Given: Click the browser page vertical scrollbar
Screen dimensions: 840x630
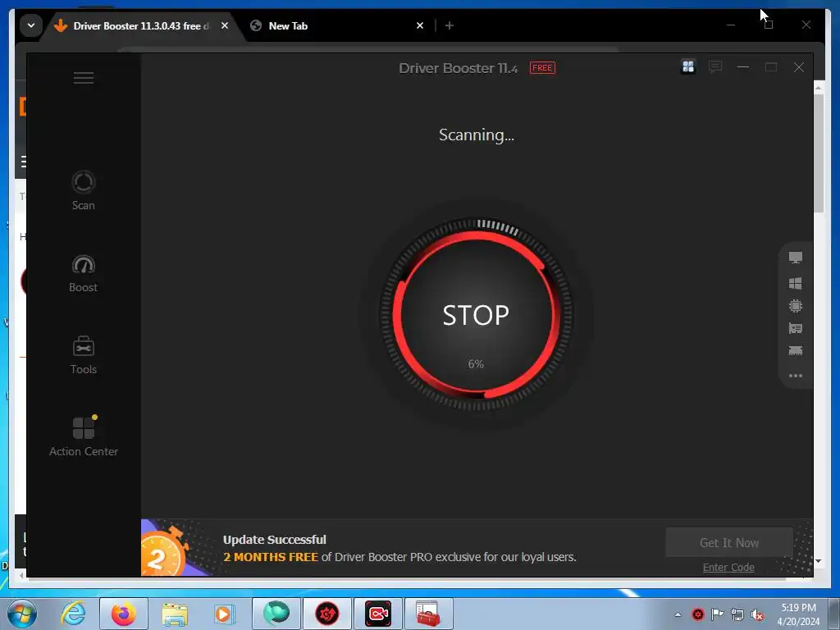Looking at the screenshot, I should pos(819,153).
